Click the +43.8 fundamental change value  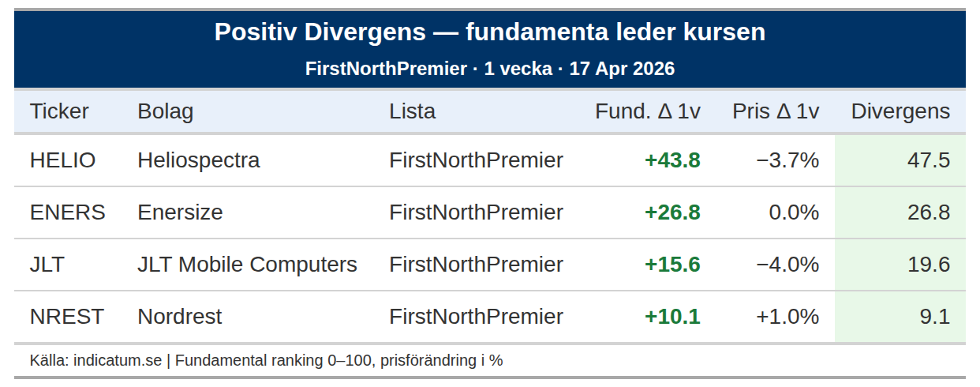tap(672, 160)
